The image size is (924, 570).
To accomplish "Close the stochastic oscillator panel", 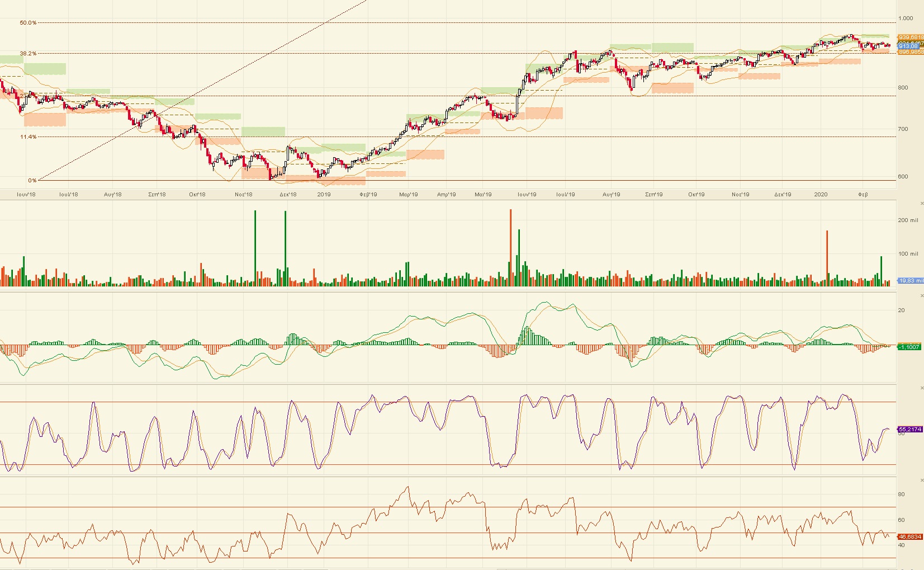I will coord(922,388).
